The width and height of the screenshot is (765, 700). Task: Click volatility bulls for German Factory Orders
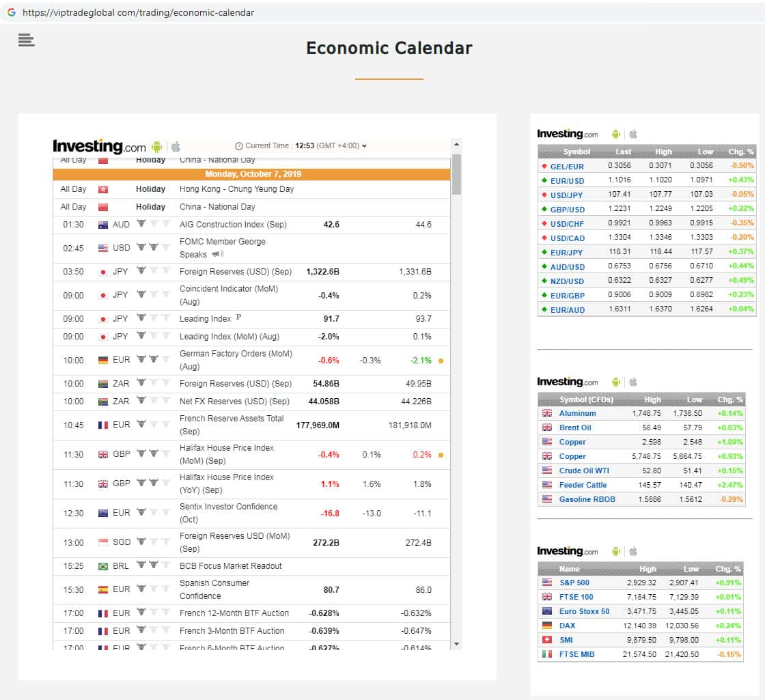click(x=153, y=359)
